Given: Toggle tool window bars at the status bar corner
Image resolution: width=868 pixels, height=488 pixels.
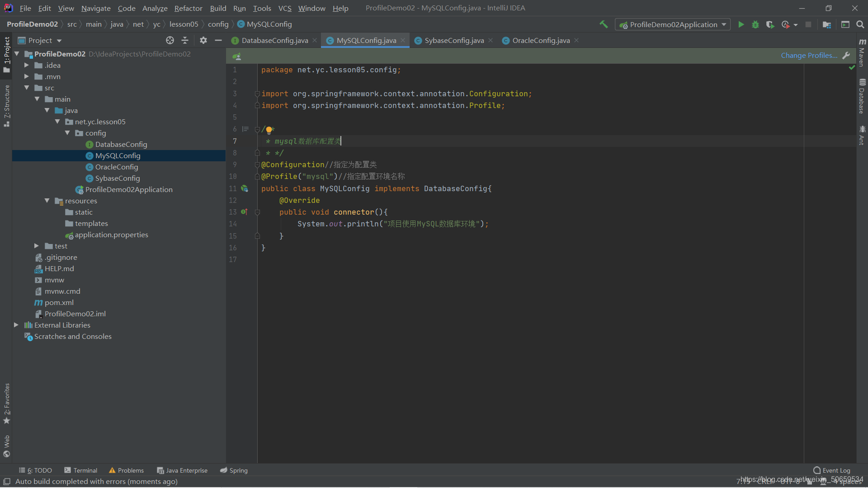Looking at the screenshot, I should (7, 482).
